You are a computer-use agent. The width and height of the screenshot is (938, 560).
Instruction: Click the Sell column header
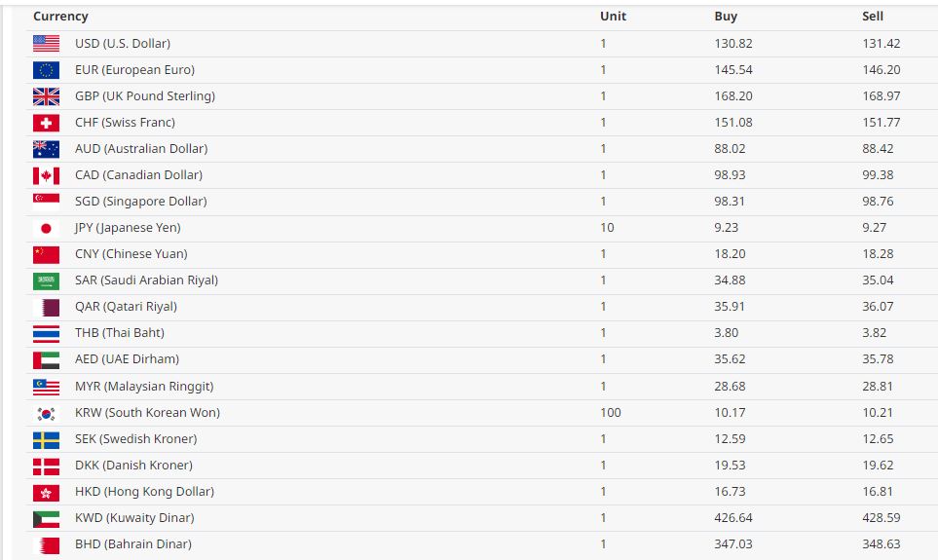(x=873, y=17)
